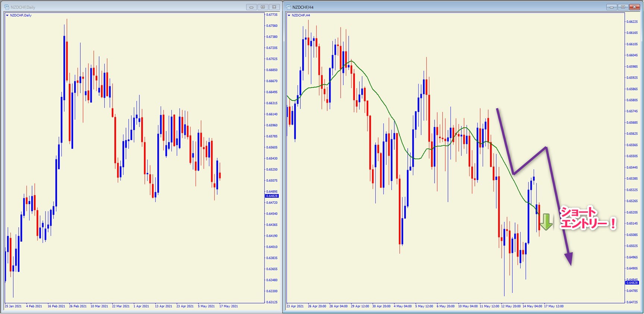Click the 29 Apr 12:00 time label
The width and height of the screenshot is (644, 314).
(360, 306)
